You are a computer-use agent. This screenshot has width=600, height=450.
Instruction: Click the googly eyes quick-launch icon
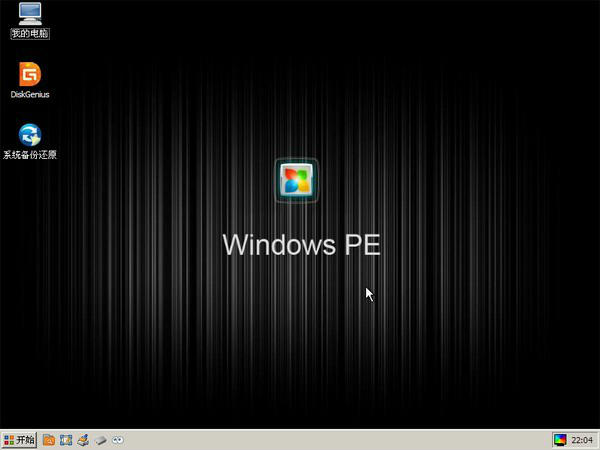(118, 440)
